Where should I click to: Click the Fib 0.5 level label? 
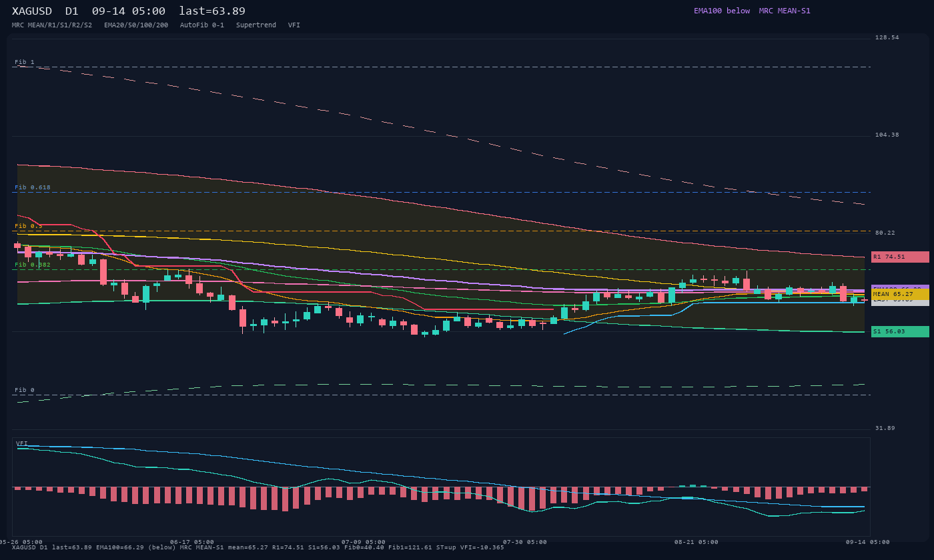coord(29,226)
